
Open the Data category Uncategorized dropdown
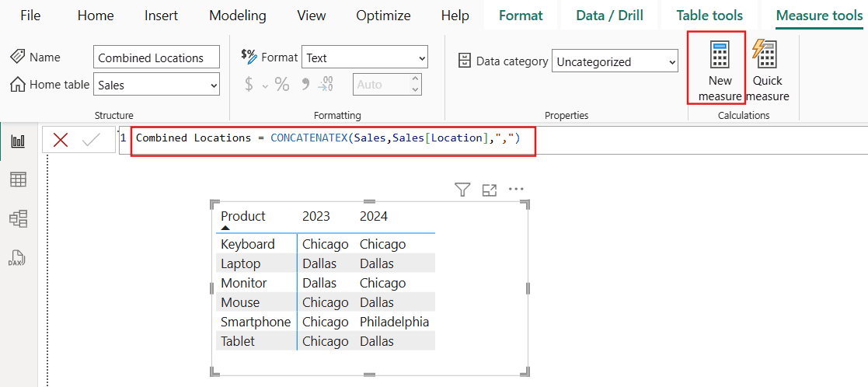[615, 61]
